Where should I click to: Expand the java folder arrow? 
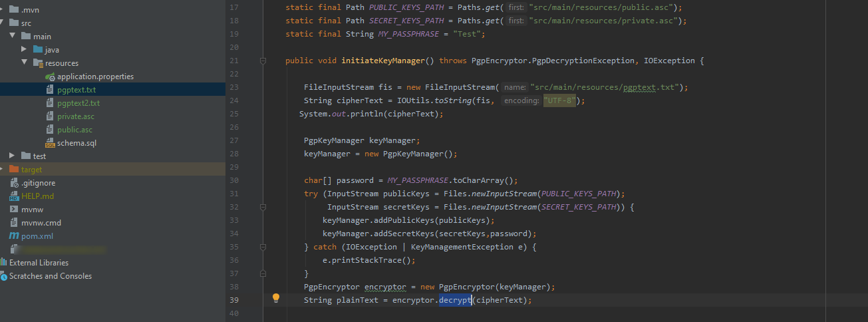(25, 50)
